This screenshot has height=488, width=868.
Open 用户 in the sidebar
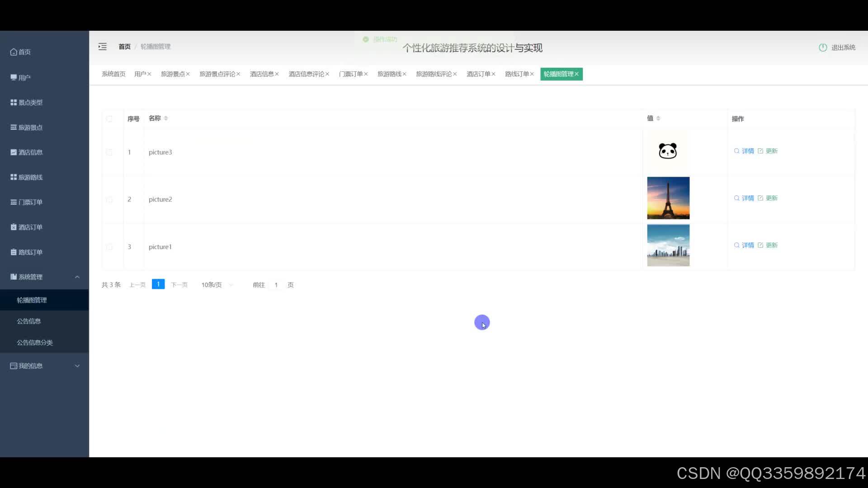coord(44,78)
